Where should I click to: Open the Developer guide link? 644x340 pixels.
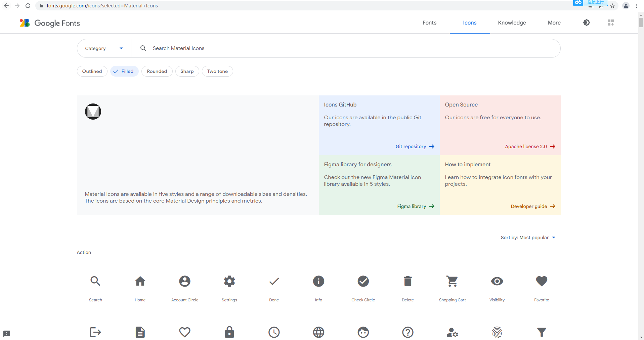[x=533, y=206]
